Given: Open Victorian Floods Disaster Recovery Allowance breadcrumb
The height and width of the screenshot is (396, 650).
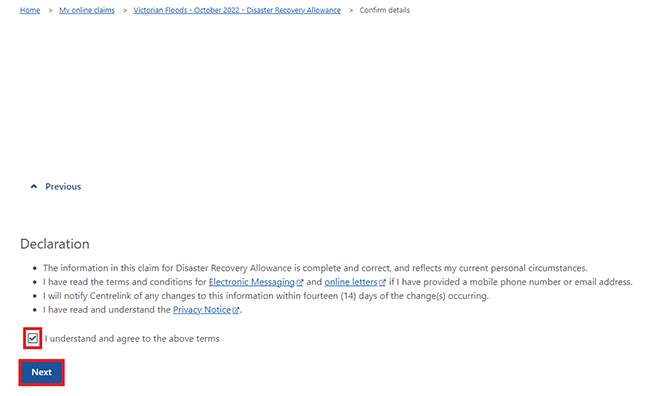Looking at the screenshot, I should pos(237,10).
